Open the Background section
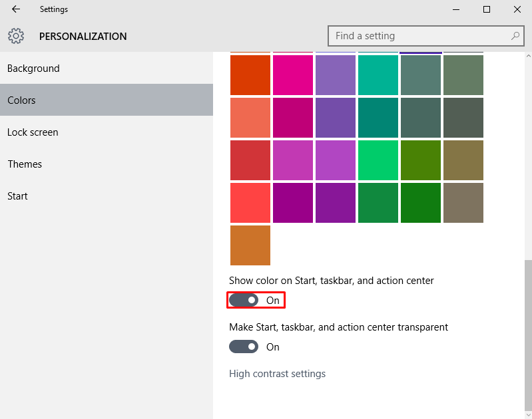Screen dimensions: 532x419 click(107, 68)
